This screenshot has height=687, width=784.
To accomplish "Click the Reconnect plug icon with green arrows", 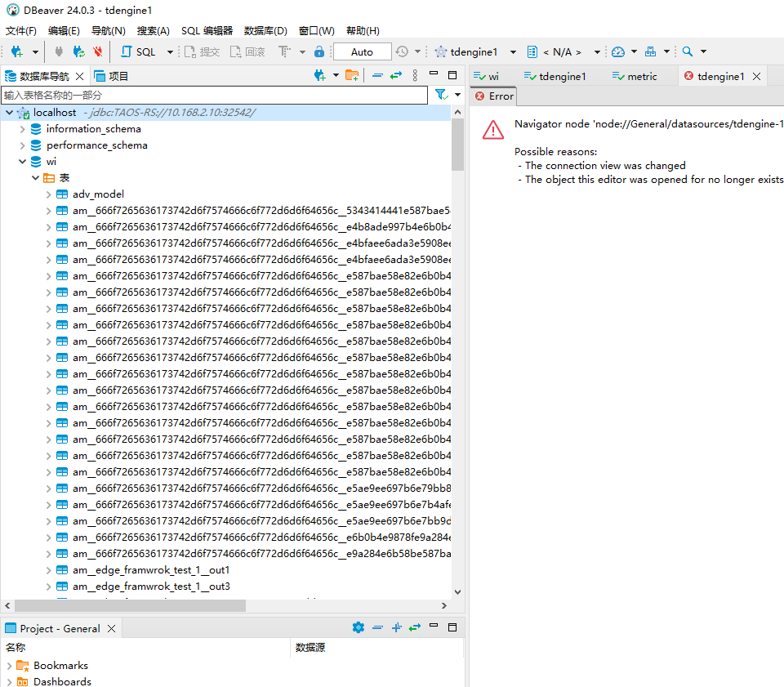I will point(78,51).
